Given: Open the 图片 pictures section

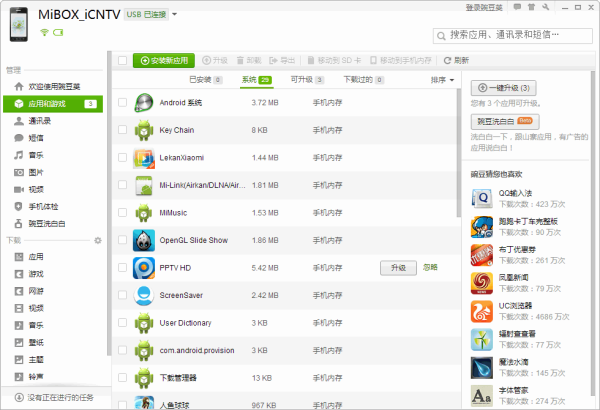Looking at the screenshot, I should [x=35, y=172].
